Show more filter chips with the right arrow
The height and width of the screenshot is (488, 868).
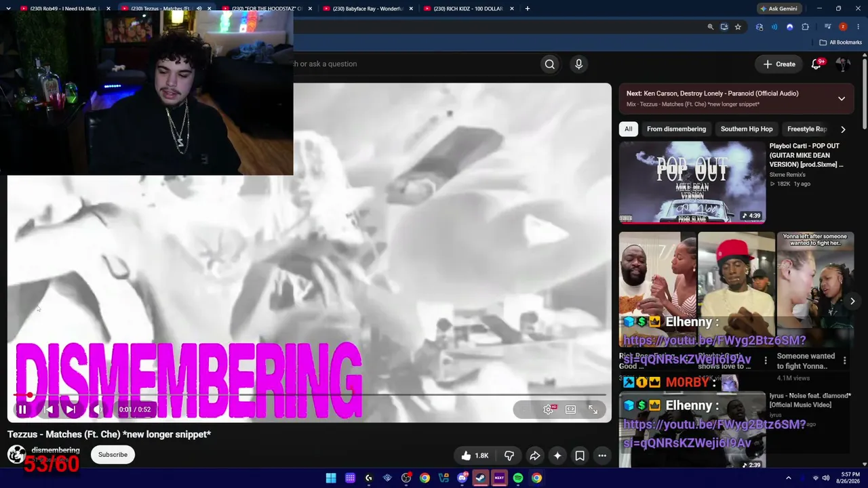point(843,129)
